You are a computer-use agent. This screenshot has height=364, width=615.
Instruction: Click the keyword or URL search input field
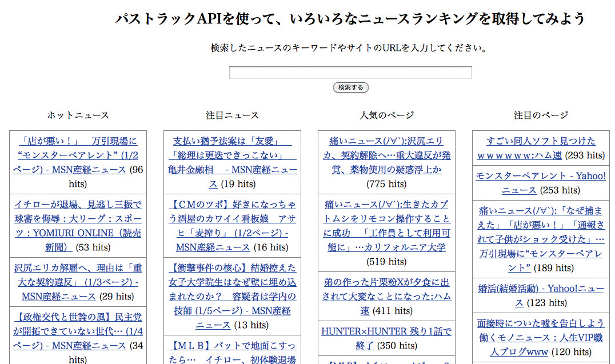point(350,73)
